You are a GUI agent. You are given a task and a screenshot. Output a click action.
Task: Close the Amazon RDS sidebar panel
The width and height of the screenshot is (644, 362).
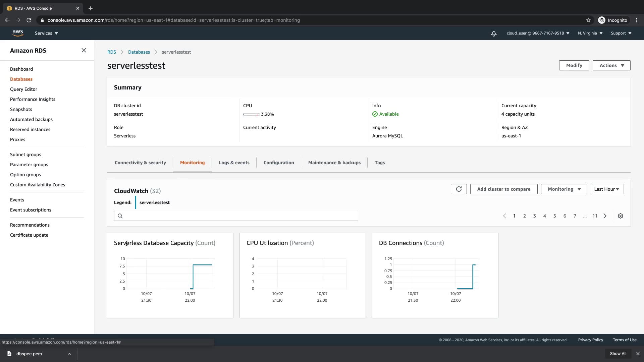click(x=84, y=50)
